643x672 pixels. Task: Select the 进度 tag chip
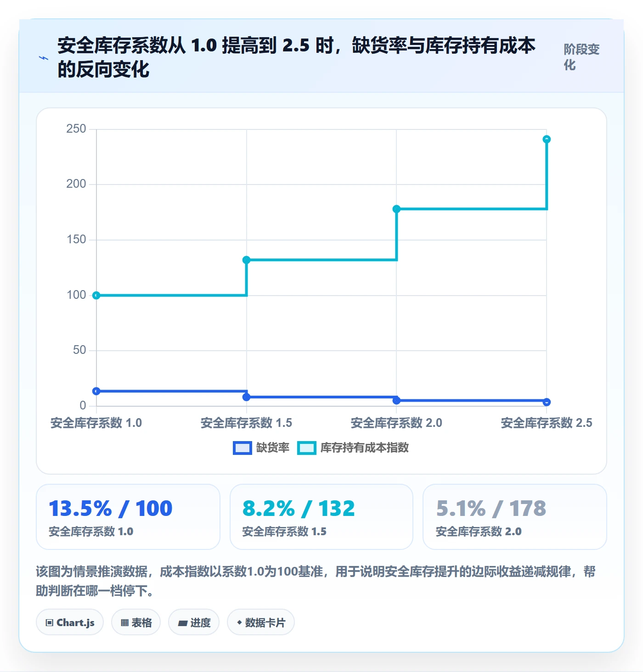point(194,622)
